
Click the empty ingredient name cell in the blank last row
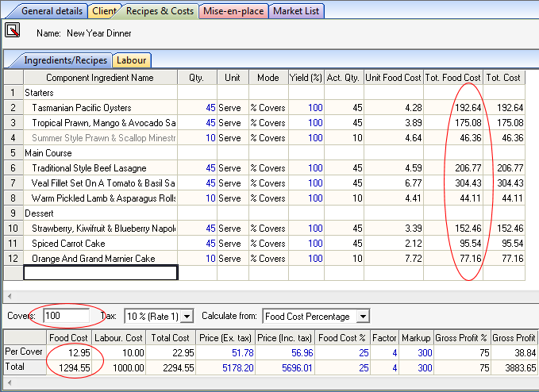[x=100, y=273]
